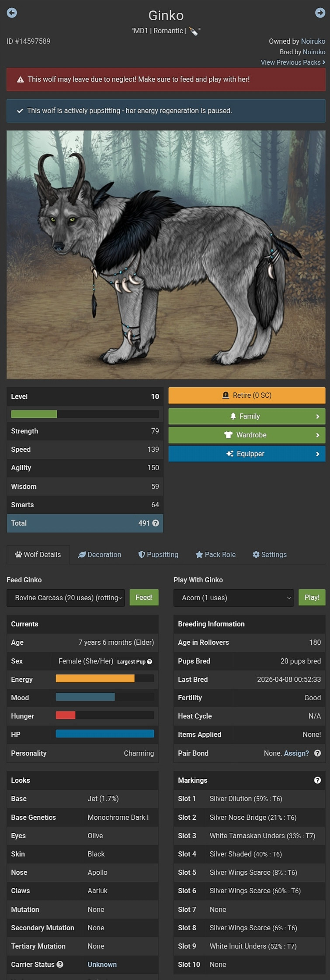
Task: Open the Markings help icon
Action: (318, 780)
